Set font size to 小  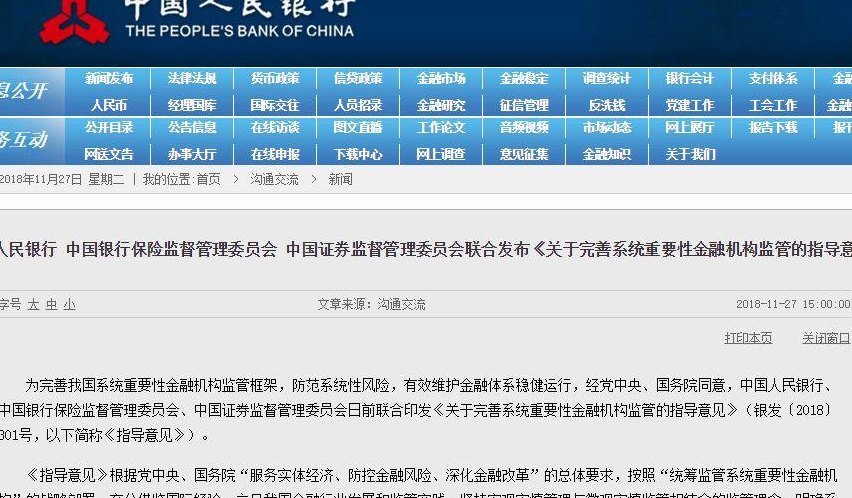[70, 304]
